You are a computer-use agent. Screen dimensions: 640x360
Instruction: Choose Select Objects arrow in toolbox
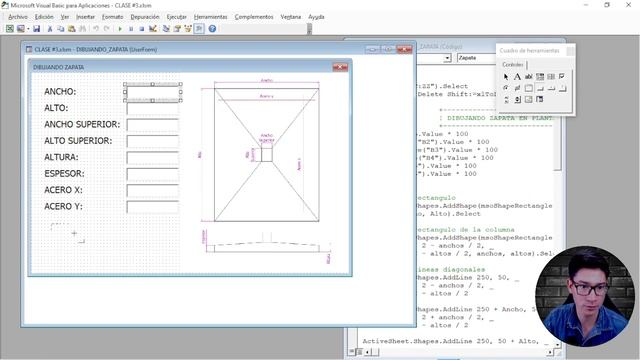click(x=506, y=76)
